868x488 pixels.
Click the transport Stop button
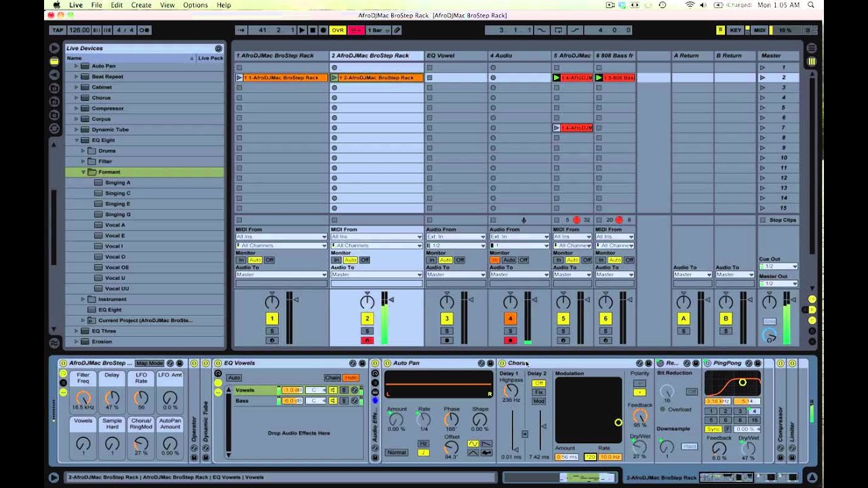point(313,30)
